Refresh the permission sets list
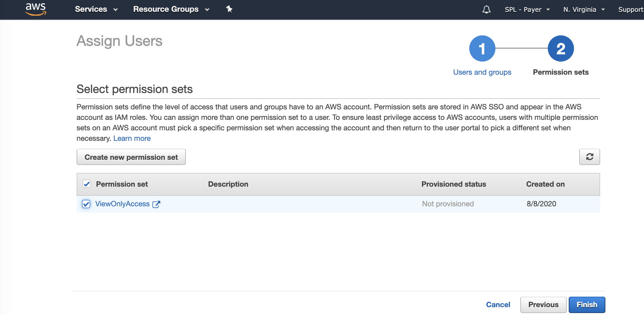This screenshot has width=644, height=315. tap(589, 157)
